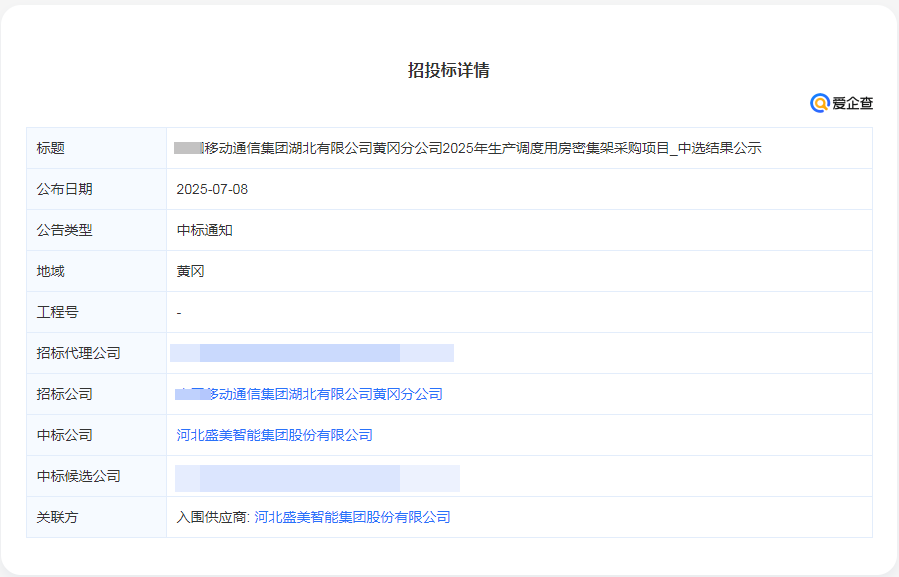Click the 中标候选公司 row label
Image resolution: width=899 pixels, height=577 pixels.
[79, 476]
